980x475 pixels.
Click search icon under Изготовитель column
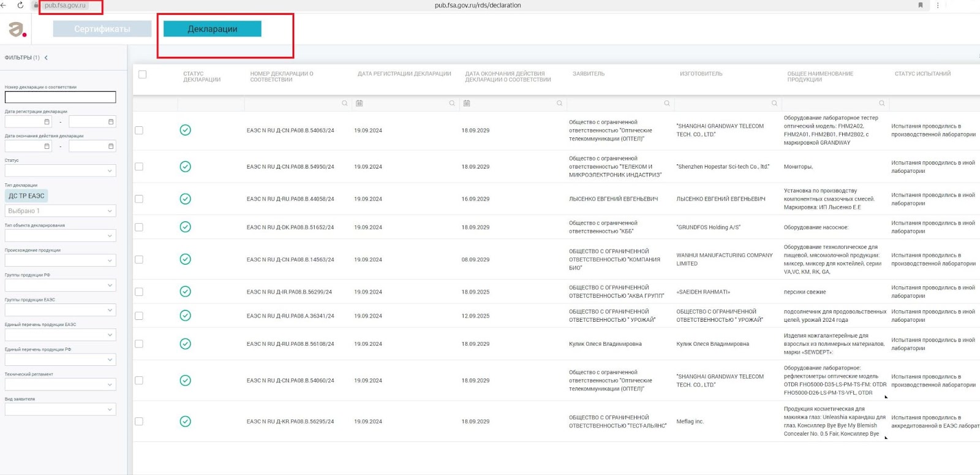[x=774, y=103]
